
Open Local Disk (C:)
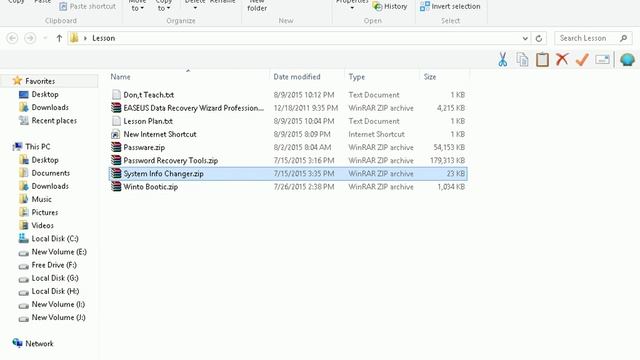click(55, 239)
